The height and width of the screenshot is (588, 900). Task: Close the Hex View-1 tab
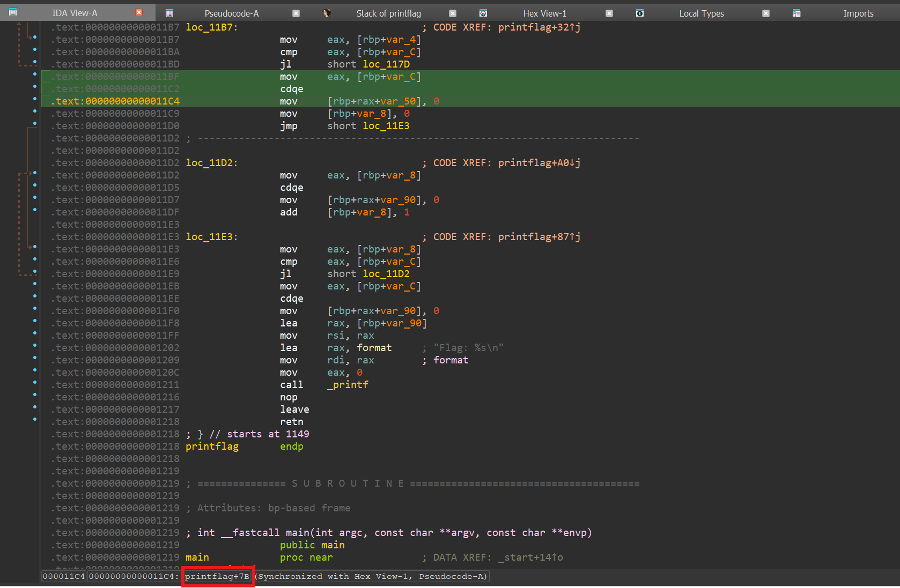point(609,13)
